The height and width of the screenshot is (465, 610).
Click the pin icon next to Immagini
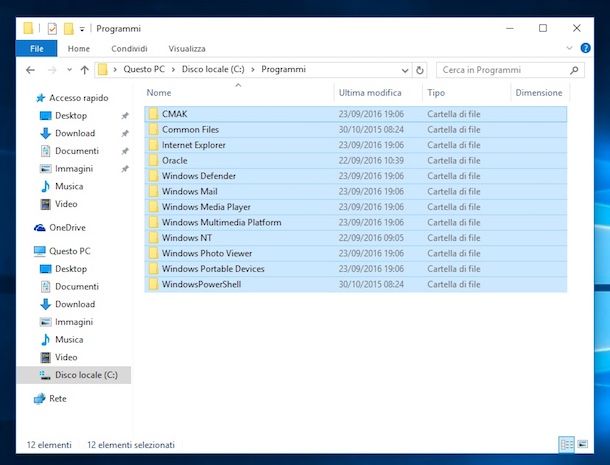tap(125, 169)
